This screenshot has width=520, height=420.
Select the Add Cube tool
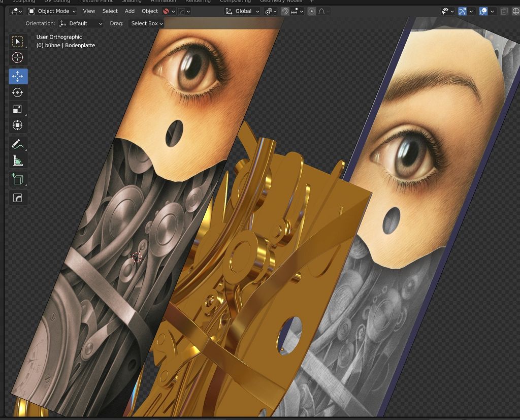click(x=18, y=179)
